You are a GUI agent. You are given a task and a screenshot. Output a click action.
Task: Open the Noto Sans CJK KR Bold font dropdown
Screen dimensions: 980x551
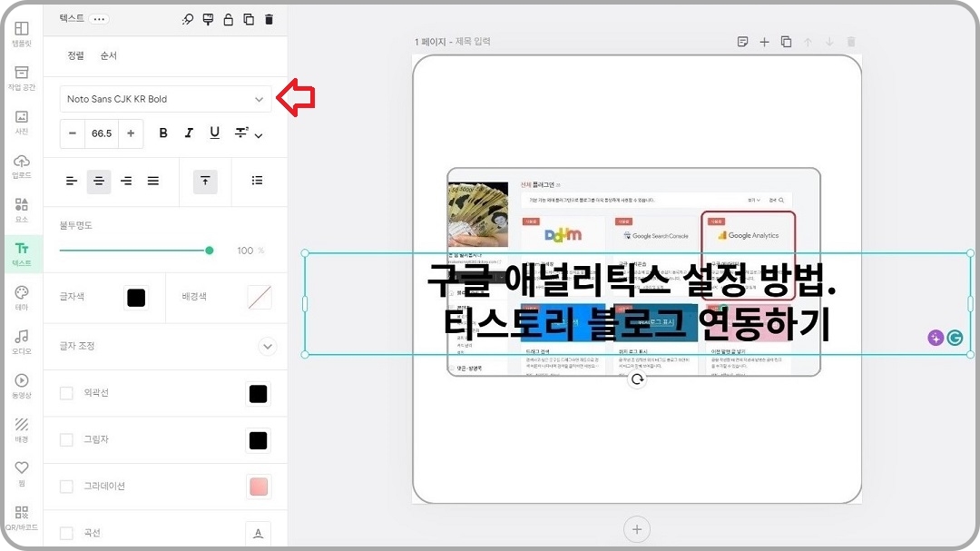[x=163, y=99]
